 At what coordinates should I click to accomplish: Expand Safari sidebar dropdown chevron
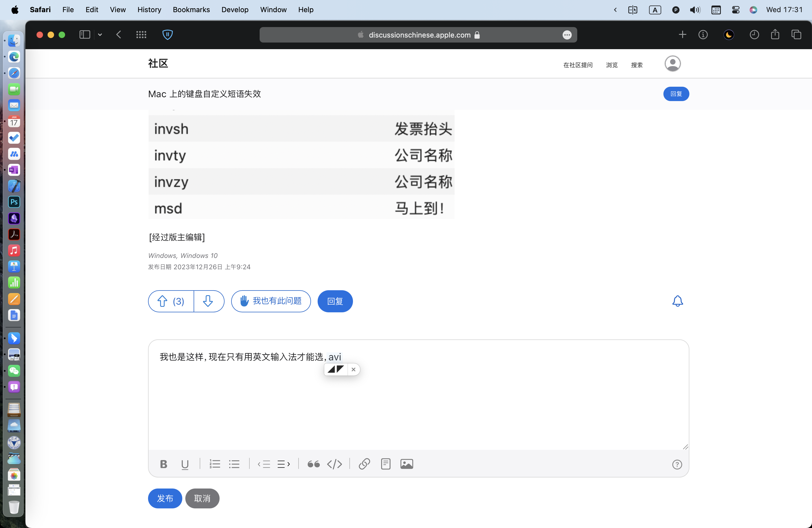100,35
